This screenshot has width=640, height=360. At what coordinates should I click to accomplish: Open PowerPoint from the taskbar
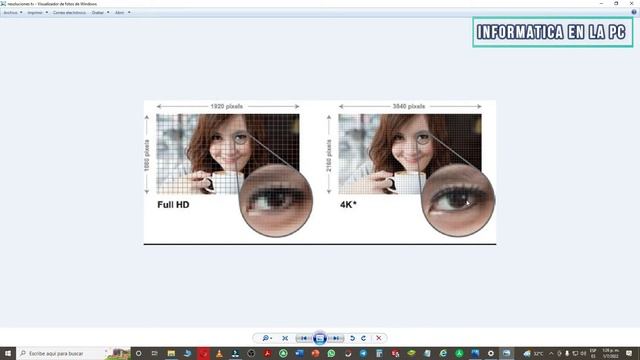pos(315,353)
